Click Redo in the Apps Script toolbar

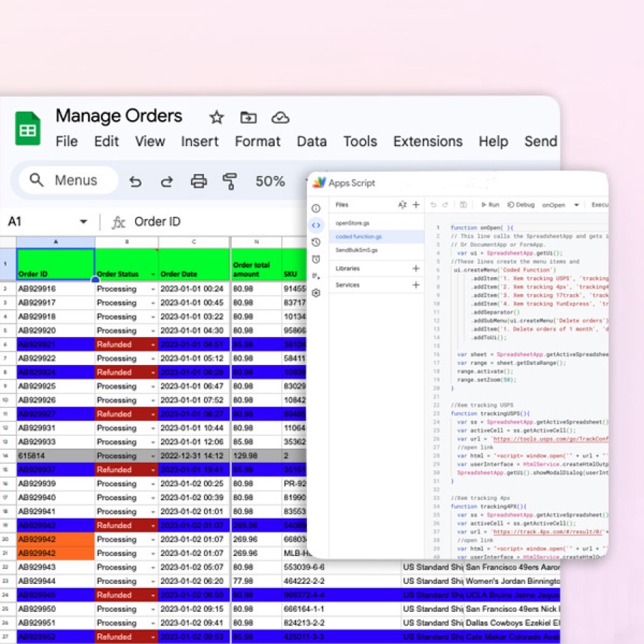click(x=445, y=205)
